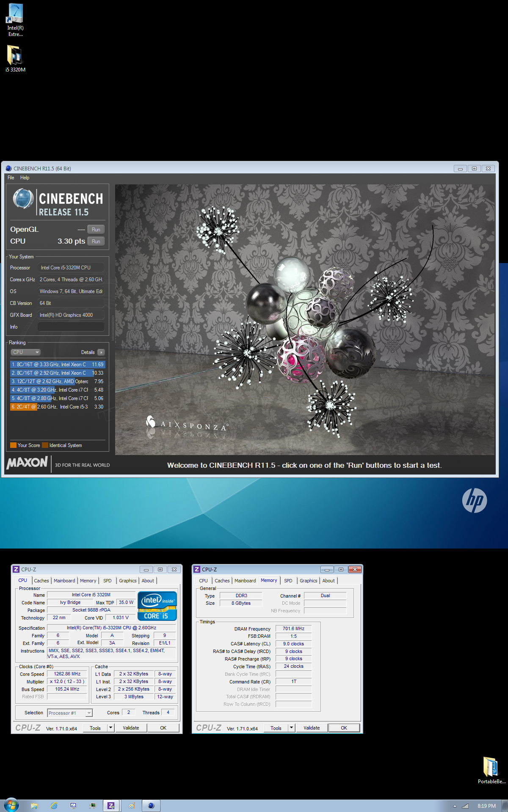Click the CINEBENCH title bar icon
Screen dimensions: 508x812
[x=8, y=168]
